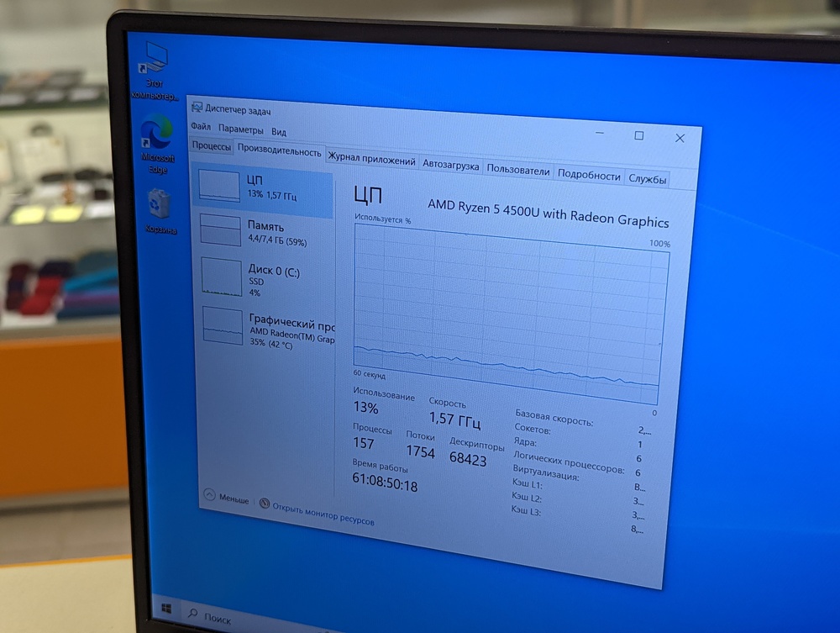Switch to the Пользователи tab
This screenshot has height=633, width=840.
click(518, 170)
